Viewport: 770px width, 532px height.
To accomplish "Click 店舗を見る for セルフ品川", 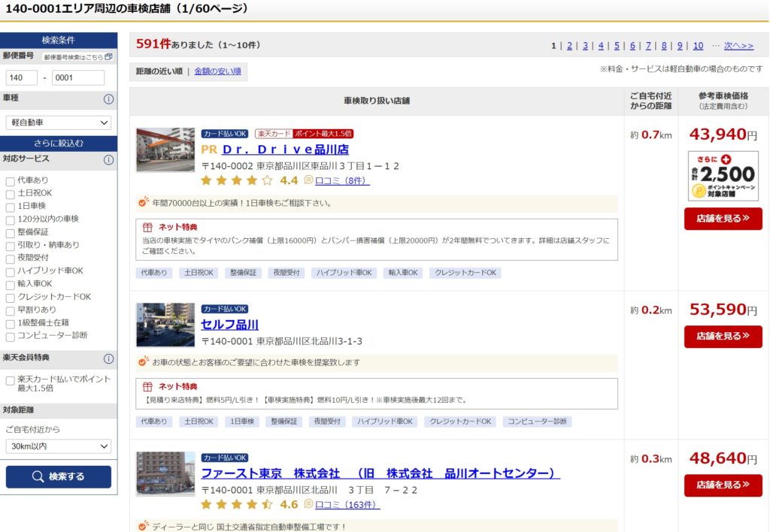I will click(723, 336).
